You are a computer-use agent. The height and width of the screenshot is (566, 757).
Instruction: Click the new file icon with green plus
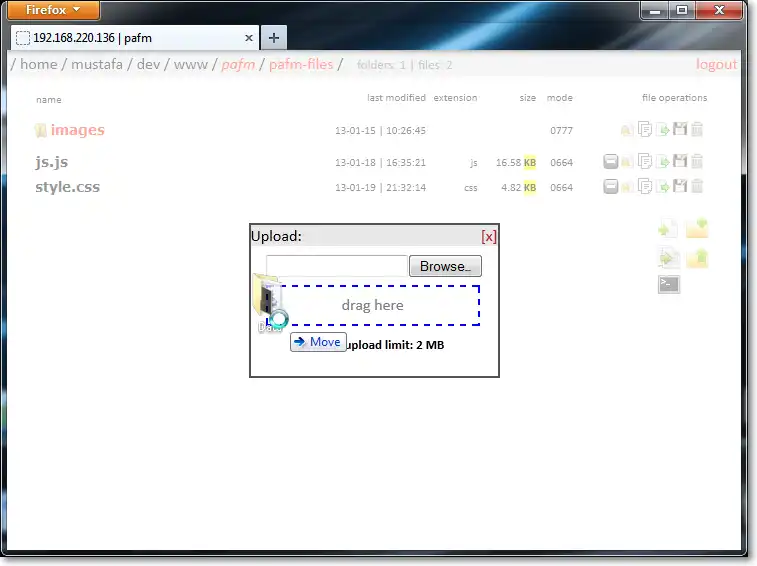pos(668,228)
